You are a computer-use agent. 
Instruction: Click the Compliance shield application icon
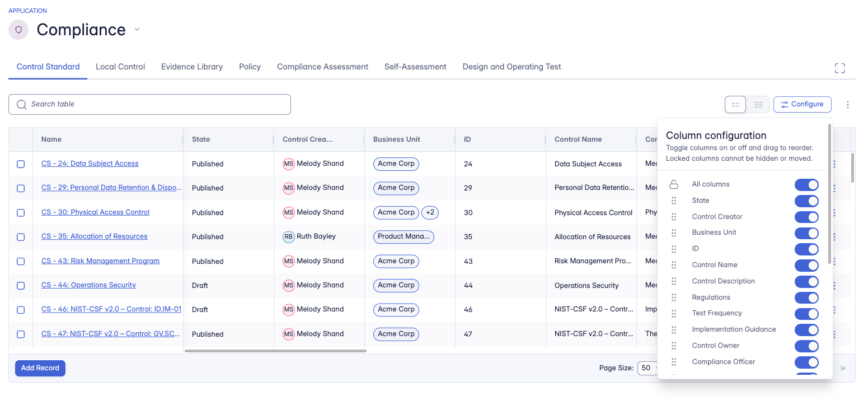[x=18, y=30]
